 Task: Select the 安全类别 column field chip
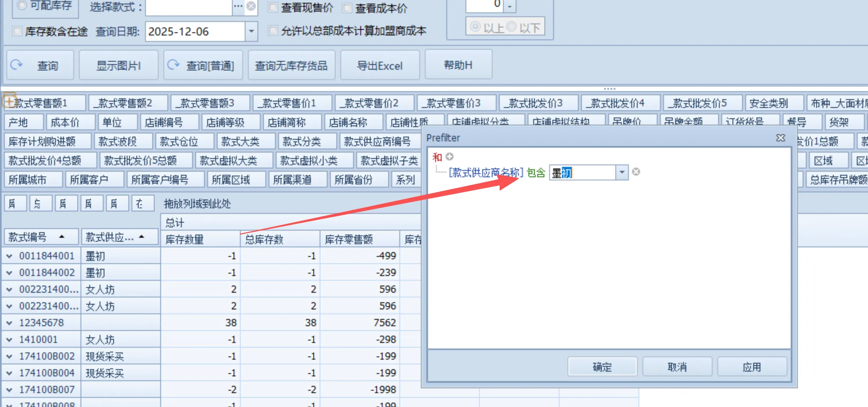click(775, 102)
